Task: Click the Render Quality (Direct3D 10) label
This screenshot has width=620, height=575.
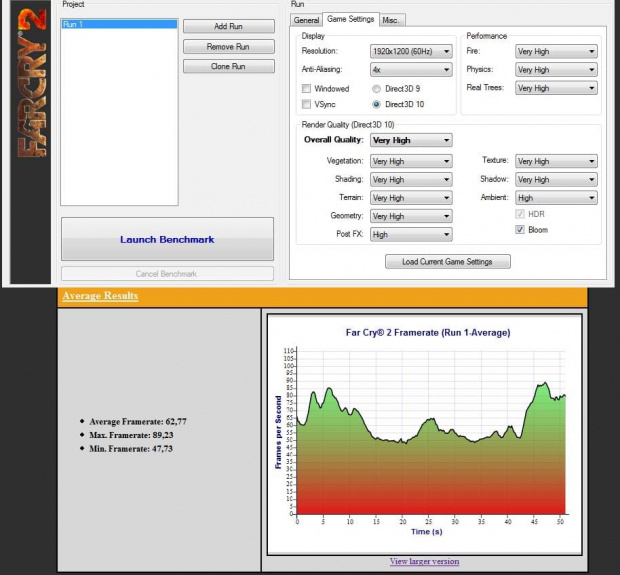Action: 348,125
